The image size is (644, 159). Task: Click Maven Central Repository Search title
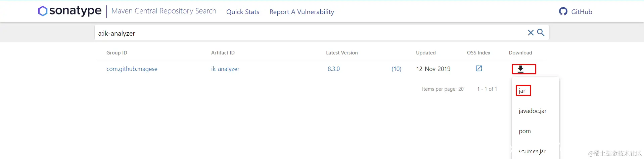[164, 11]
